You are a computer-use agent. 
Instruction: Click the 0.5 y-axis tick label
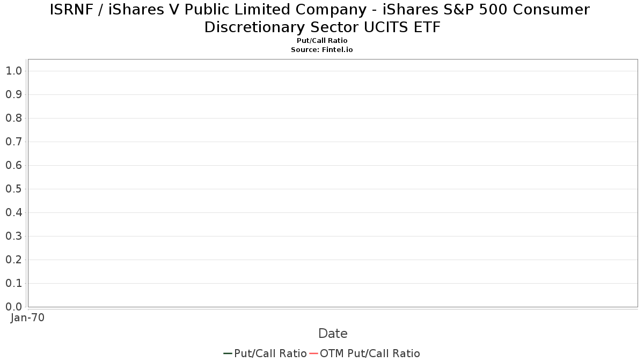click(13, 189)
